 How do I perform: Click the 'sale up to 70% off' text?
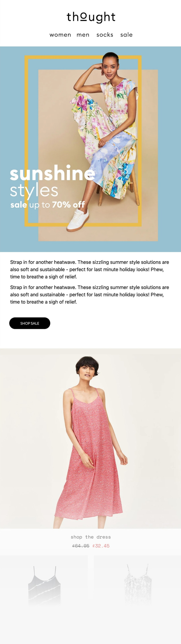pos(47,205)
